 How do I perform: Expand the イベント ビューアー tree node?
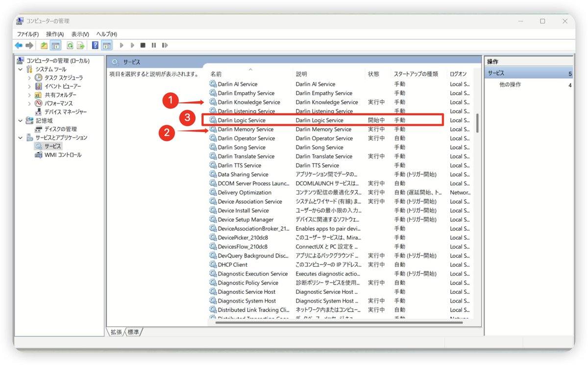pos(29,86)
